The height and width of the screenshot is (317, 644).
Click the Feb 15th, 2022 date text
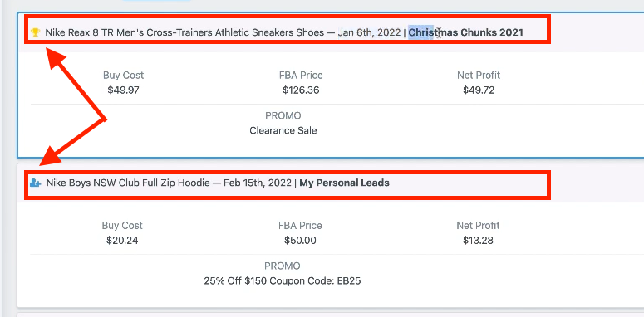coord(258,183)
